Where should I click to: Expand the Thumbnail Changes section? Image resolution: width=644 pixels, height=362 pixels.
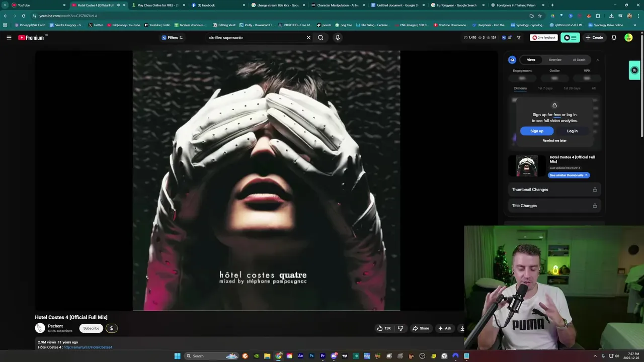pos(554,190)
